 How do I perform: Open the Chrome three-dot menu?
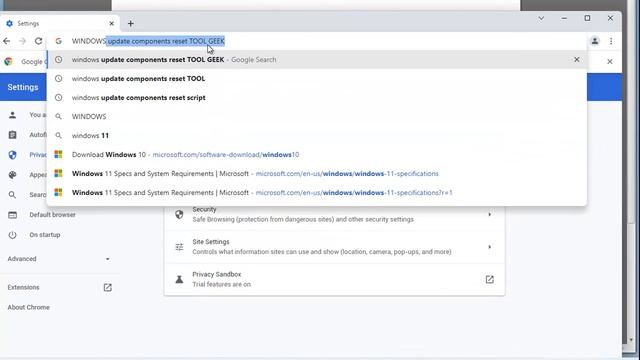pyautogui.click(x=611, y=41)
